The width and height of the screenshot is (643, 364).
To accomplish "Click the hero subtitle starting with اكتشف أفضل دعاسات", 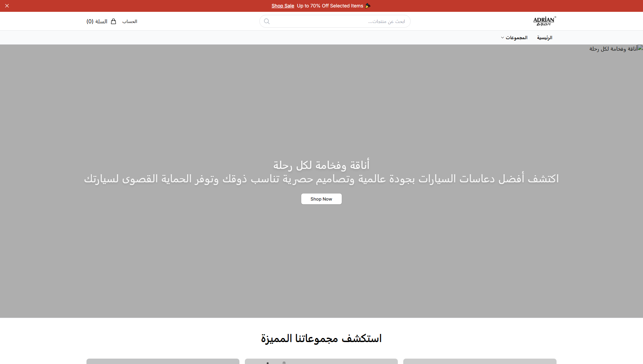I will point(321,179).
